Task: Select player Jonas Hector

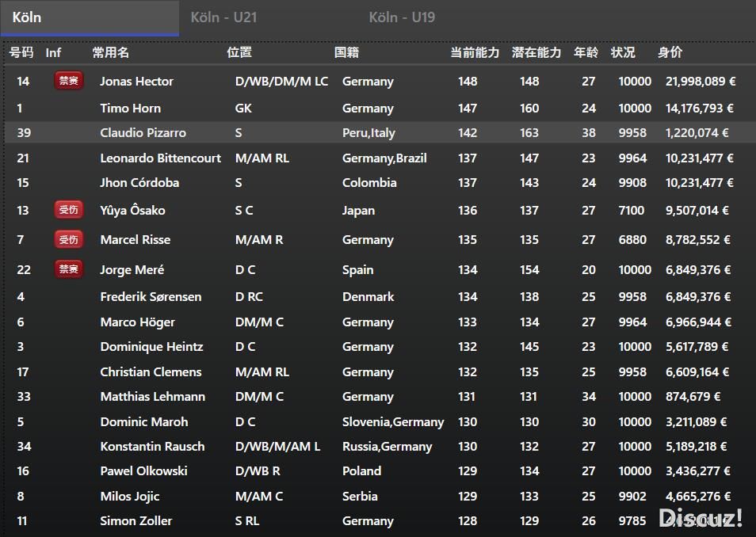Action: tap(136, 82)
